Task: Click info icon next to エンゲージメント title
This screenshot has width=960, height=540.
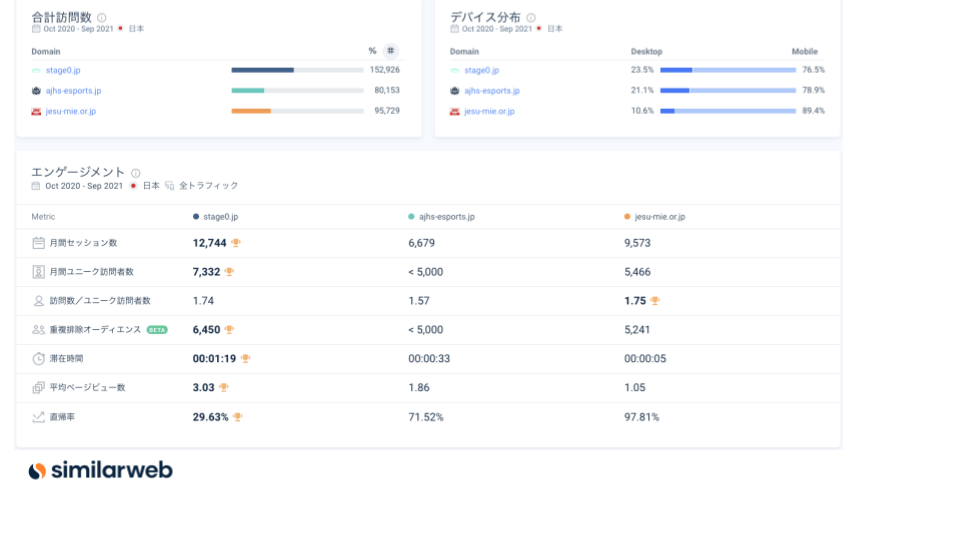Action: point(136,173)
